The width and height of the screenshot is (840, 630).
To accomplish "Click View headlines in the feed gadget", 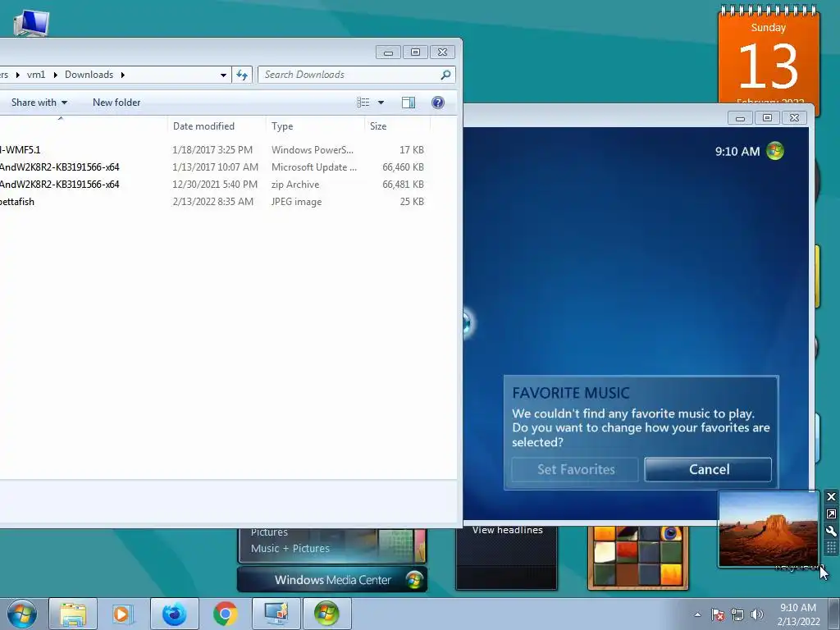I will pos(507,531).
